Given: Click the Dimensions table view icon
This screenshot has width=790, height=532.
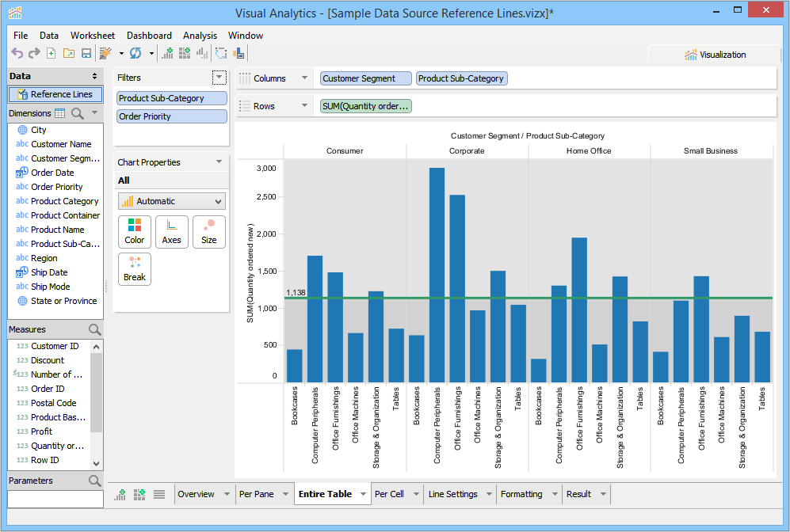Looking at the screenshot, I should coord(59,113).
